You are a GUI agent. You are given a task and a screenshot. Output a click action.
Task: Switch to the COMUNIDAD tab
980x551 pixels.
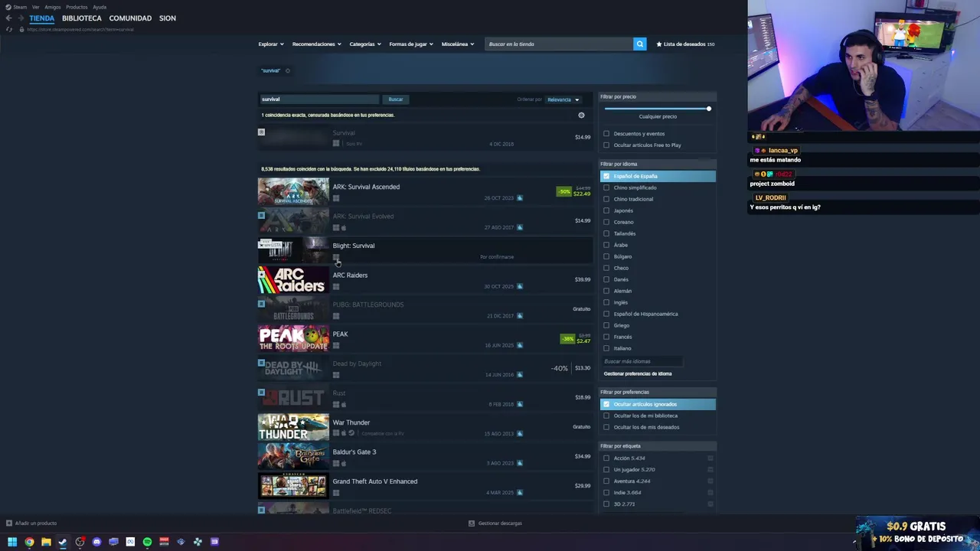click(130, 18)
